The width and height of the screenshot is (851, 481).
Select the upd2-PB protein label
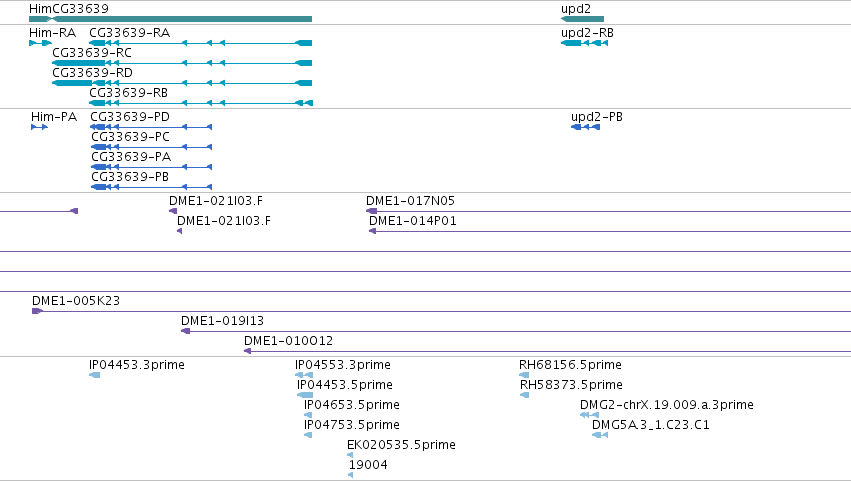[x=597, y=117]
